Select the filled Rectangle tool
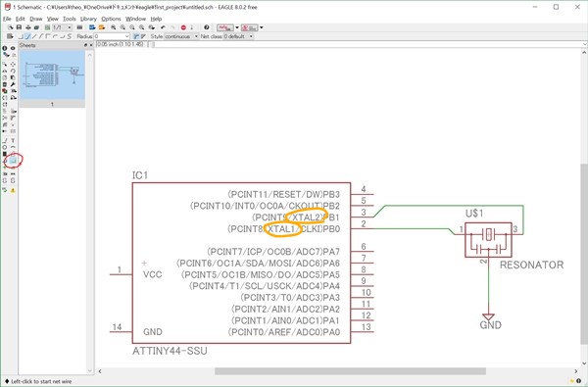Image resolution: width=588 pixels, height=387 pixels. (x=5, y=154)
